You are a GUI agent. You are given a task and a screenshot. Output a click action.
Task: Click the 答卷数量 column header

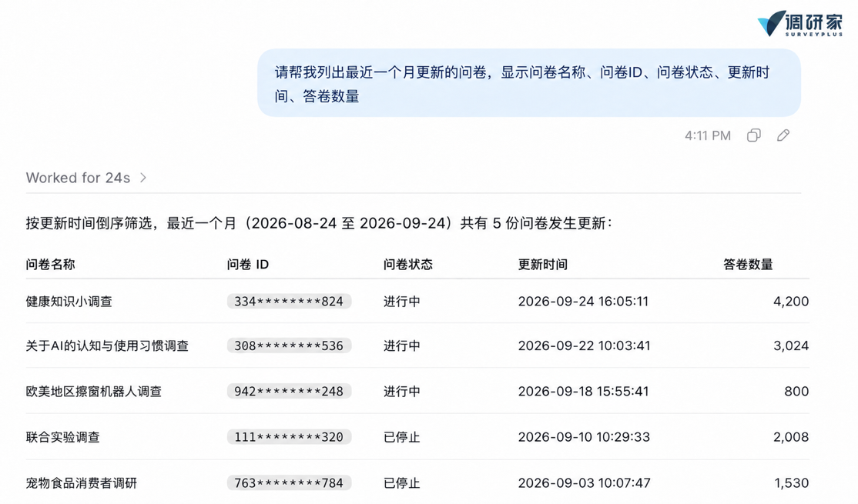pyautogui.click(x=748, y=265)
